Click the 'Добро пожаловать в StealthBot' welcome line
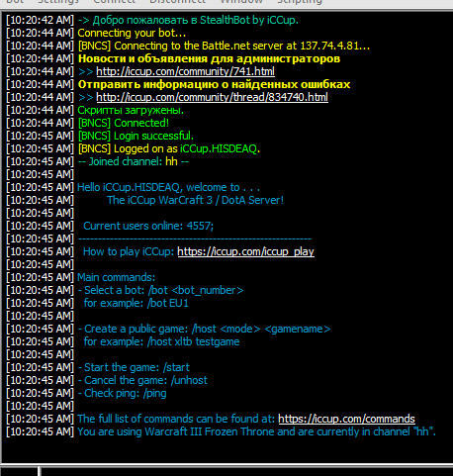The height and width of the screenshot is (476, 453). click(x=188, y=20)
